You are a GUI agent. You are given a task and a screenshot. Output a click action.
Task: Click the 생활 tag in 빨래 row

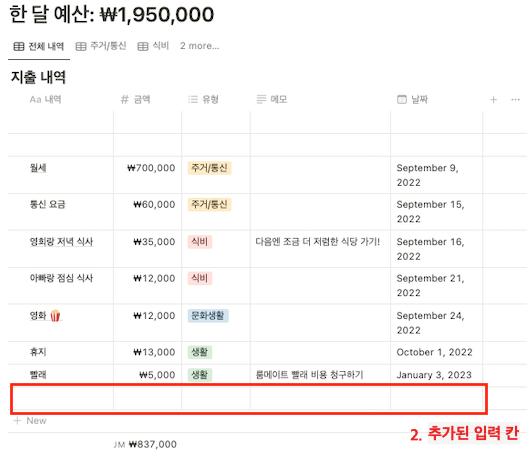[200, 375]
